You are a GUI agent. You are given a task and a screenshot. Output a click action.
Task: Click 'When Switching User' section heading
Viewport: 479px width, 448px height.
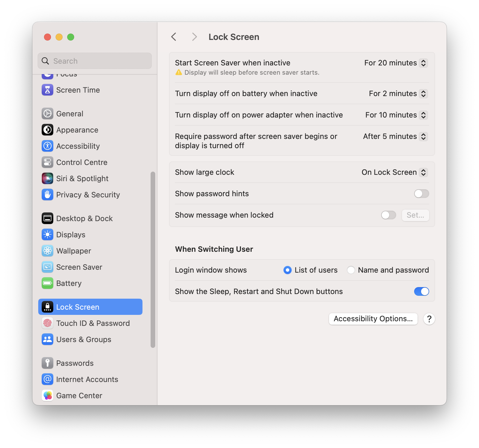[214, 249]
